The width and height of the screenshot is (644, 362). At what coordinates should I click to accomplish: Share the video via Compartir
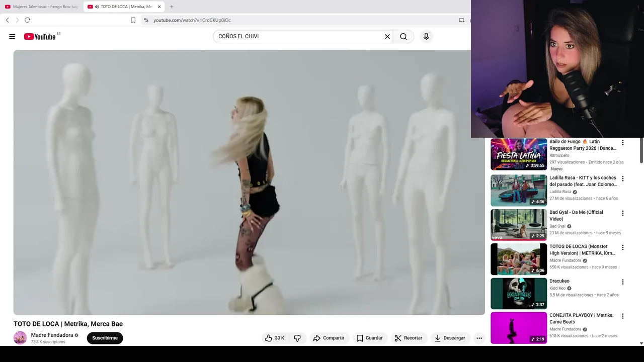(329, 338)
